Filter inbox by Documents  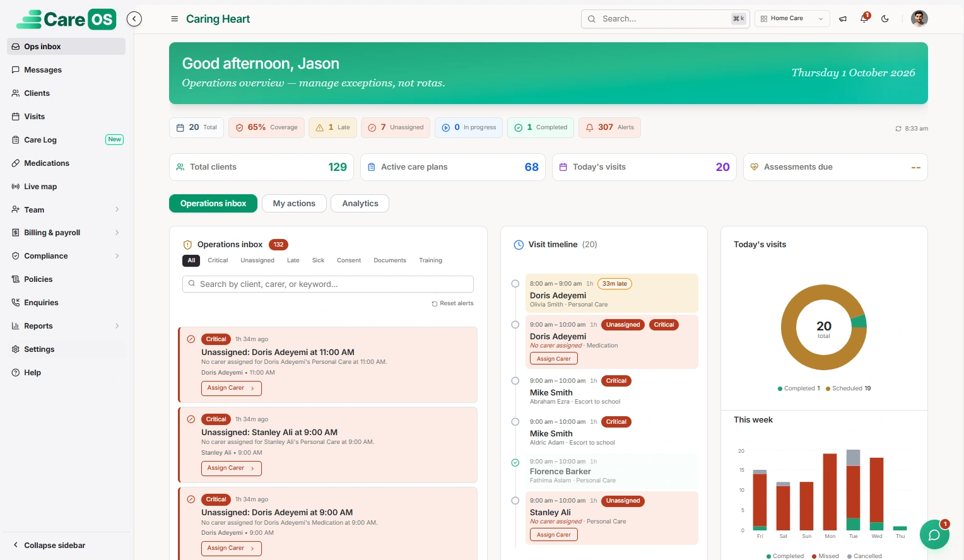390,260
